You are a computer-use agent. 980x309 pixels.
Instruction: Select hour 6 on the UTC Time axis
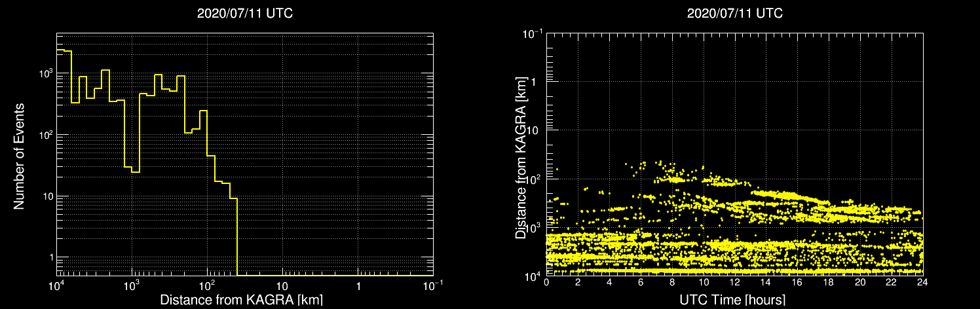point(641,282)
